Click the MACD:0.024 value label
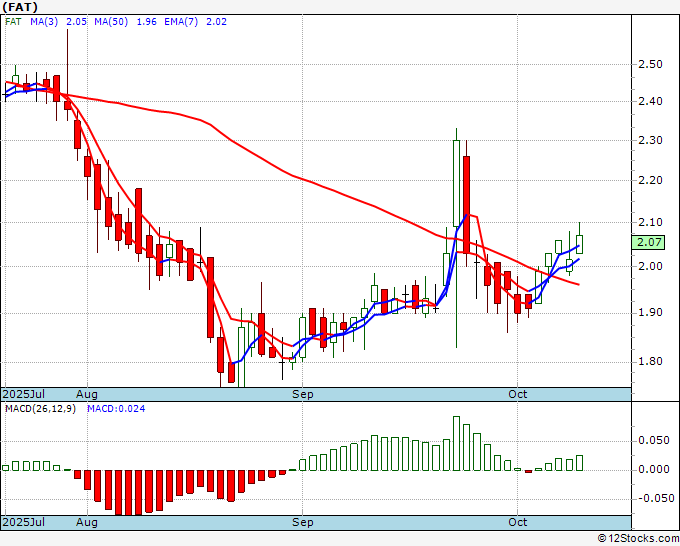The width and height of the screenshot is (680, 546). click(116, 409)
